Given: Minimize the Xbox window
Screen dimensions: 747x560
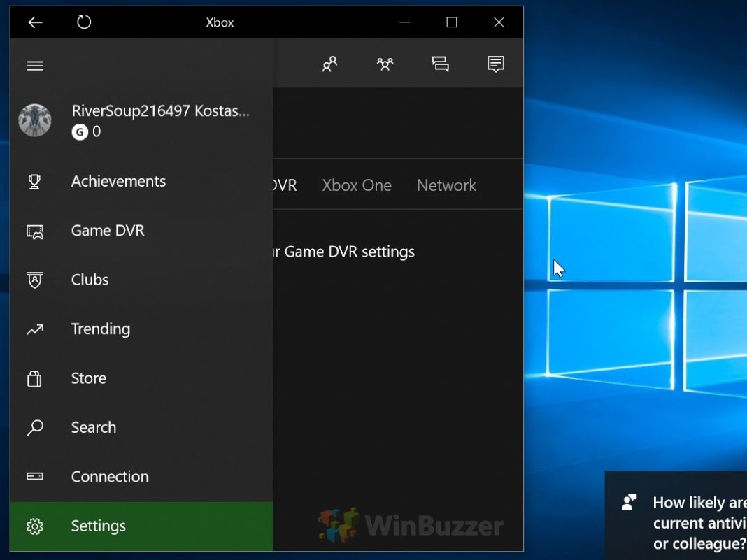Looking at the screenshot, I should (x=404, y=22).
